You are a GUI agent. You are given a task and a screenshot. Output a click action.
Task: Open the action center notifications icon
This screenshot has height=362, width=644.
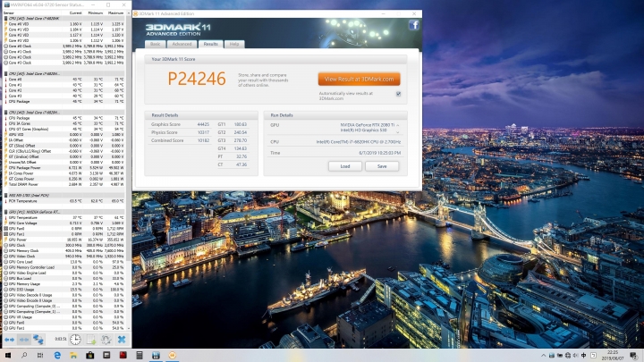(x=634, y=356)
